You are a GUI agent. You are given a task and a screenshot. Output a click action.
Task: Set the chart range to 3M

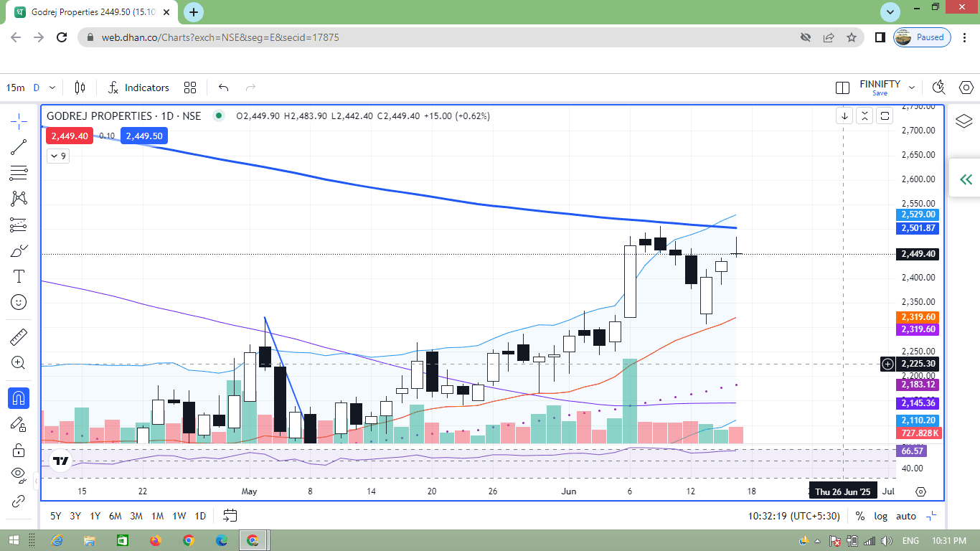coord(136,516)
